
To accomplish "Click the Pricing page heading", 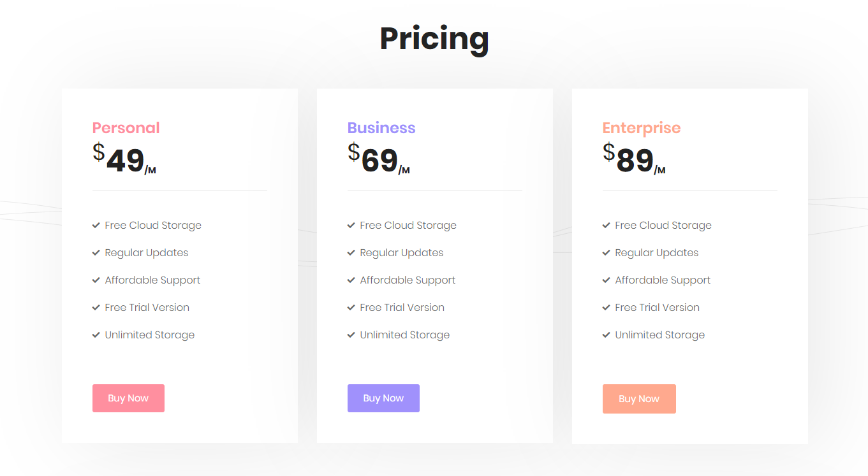I will pos(434,39).
